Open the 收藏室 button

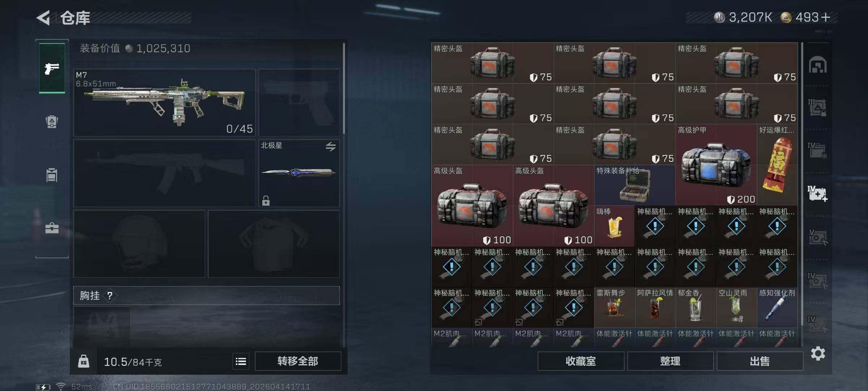(x=580, y=361)
